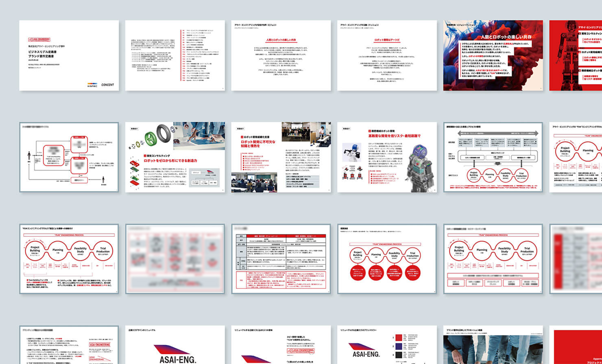
Task: Open the branding text slide with two ASAI ENGINEERING logos
Action: (69, 344)
